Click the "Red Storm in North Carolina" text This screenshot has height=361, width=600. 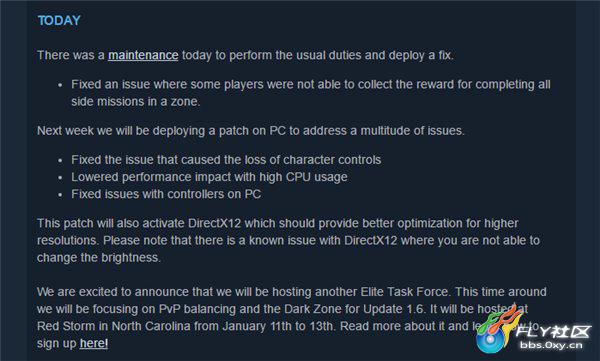pos(114,326)
